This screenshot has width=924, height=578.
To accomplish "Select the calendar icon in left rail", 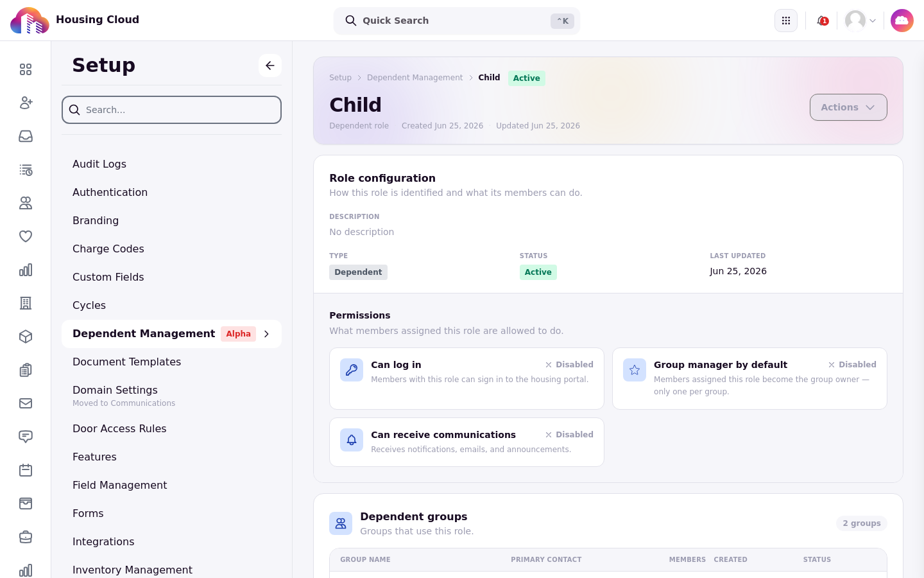I will point(26,470).
